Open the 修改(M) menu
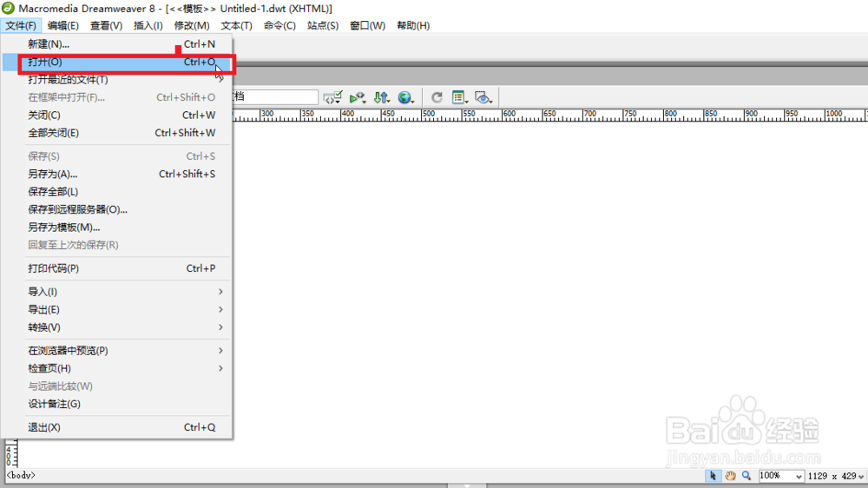The height and width of the screenshot is (488, 868). pos(192,25)
